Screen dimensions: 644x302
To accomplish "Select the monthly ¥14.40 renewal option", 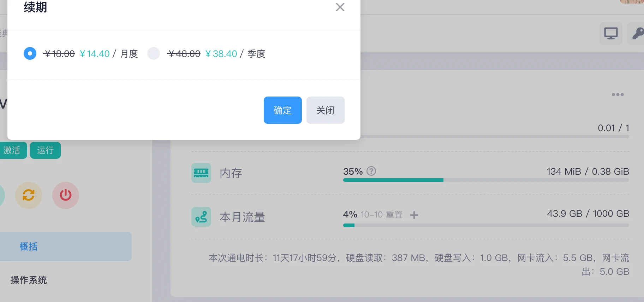I will [30, 53].
